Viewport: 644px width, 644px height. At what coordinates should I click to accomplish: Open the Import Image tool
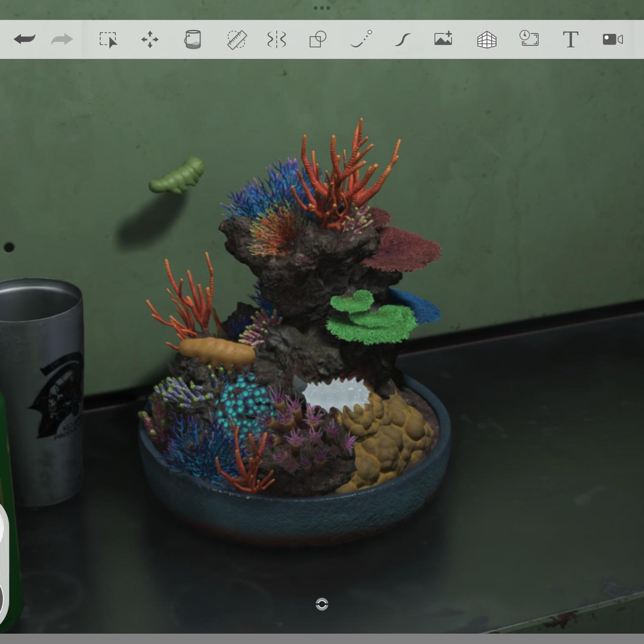[x=444, y=39]
